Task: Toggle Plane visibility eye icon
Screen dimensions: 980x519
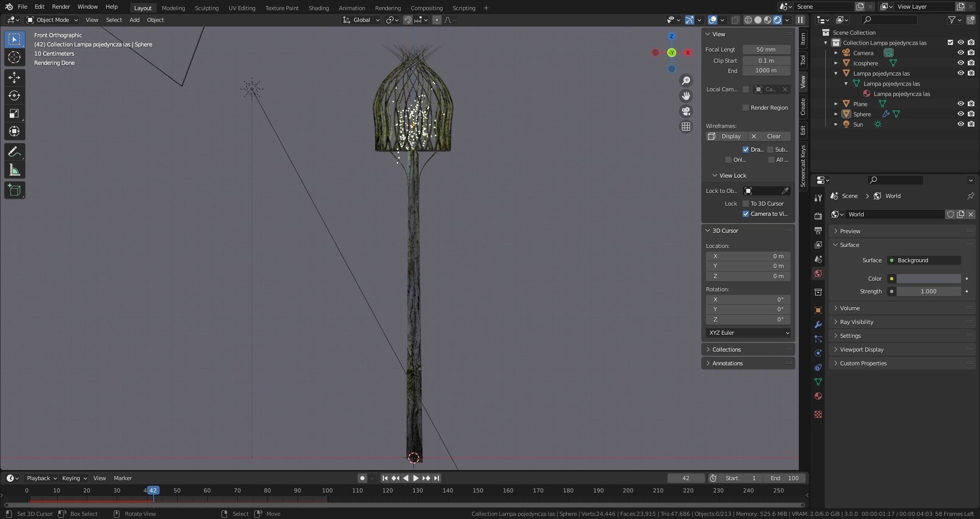Action: click(961, 104)
